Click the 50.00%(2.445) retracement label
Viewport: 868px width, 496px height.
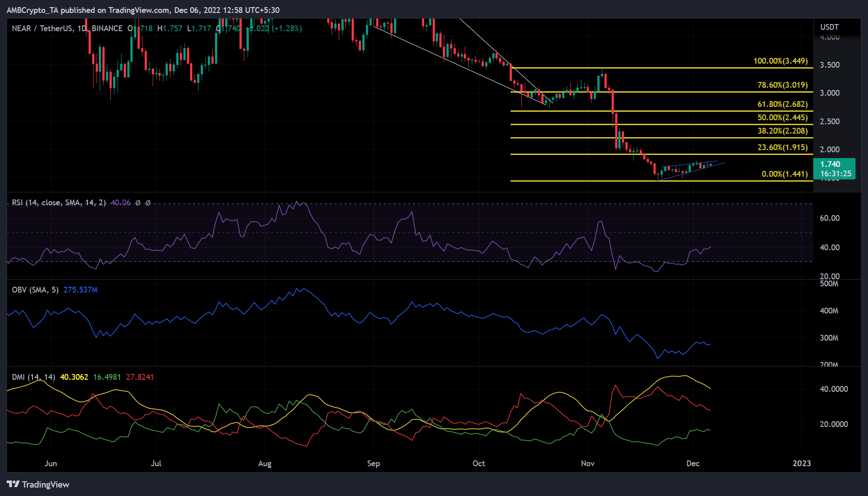pyautogui.click(x=783, y=118)
